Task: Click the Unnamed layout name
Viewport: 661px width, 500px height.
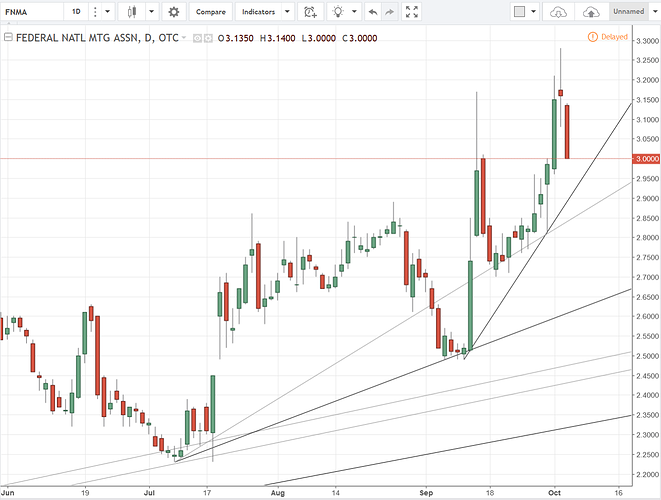Action: [629, 11]
